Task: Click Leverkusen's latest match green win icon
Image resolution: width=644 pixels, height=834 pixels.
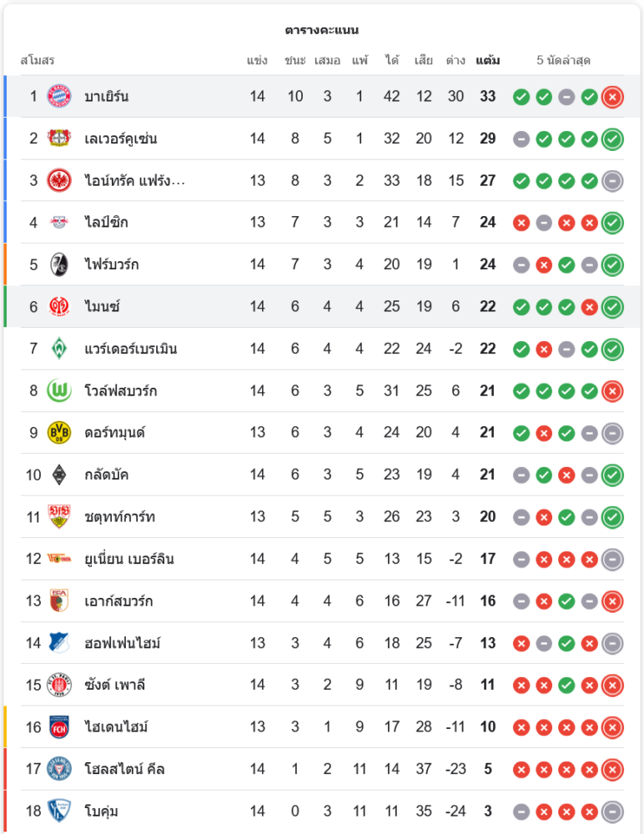Action: [x=612, y=138]
